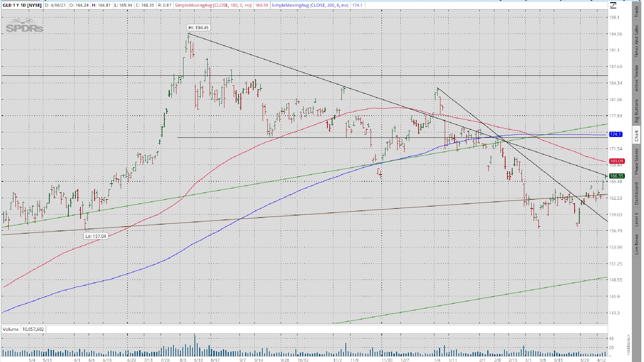Open the Big Buttons side tab
The width and height of the screenshot is (644, 362).
coord(636,111)
